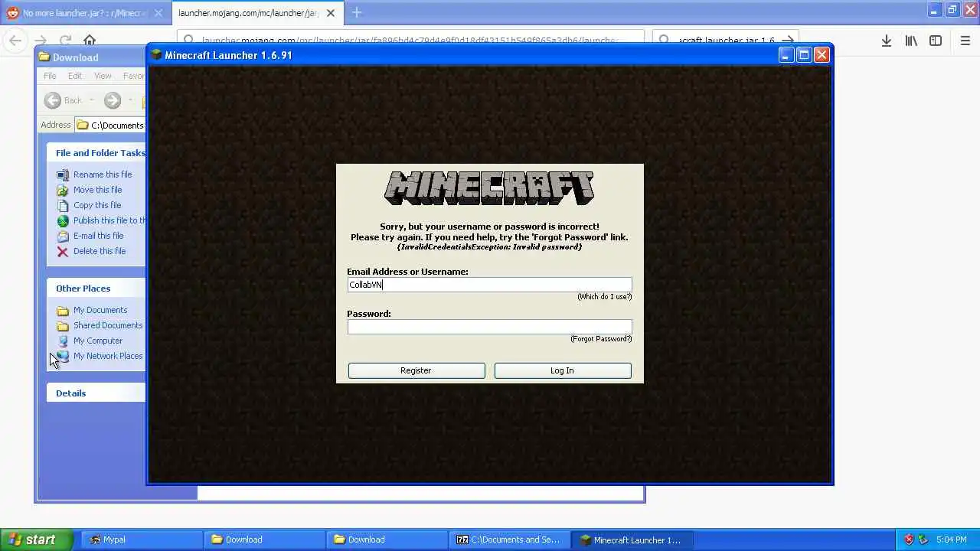The image size is (980, 551).
Task: Open Favorites menu in Download window
Action: click(134, 76)
